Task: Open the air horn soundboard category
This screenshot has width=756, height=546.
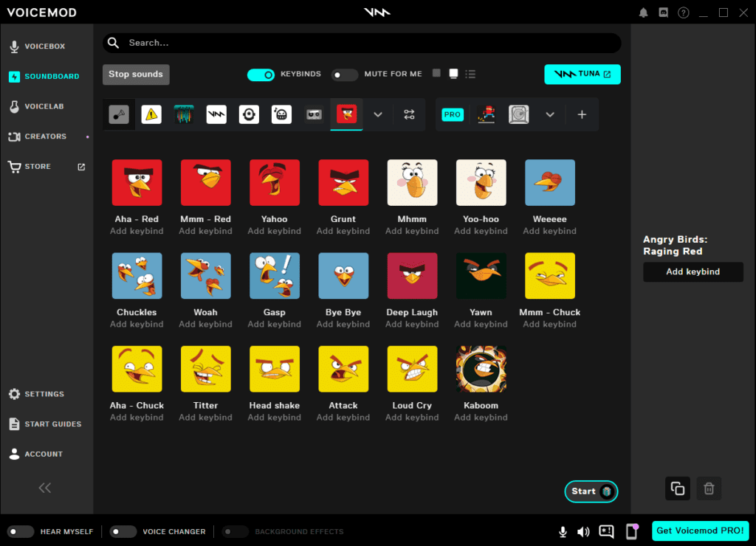Action: (x=119, y=114)
